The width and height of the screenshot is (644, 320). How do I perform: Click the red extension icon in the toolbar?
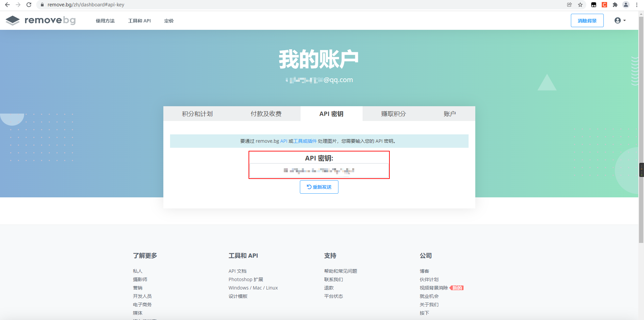coord(604,5)
